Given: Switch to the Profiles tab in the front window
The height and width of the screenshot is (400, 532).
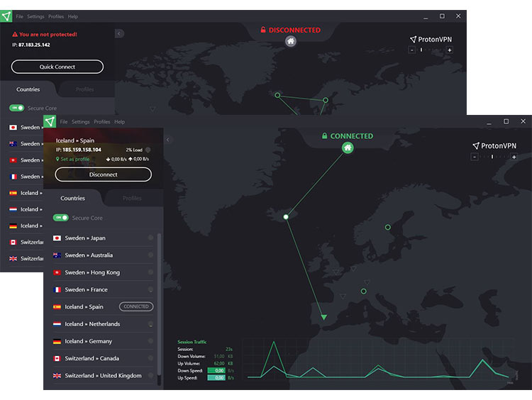Looking at the screenshot, I should [132, 198].
